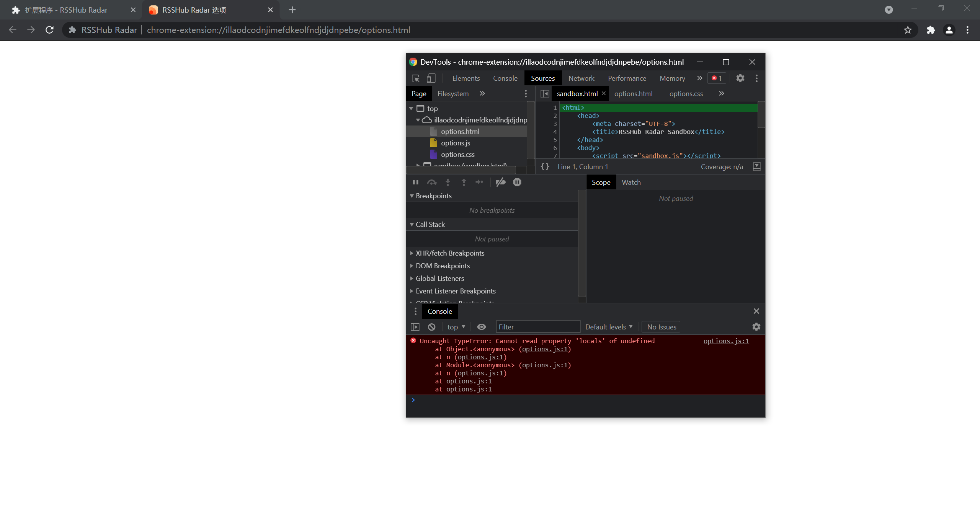980x528 pixels.
Task: Toggle the device toolbar icon
Action: (431, 78)
